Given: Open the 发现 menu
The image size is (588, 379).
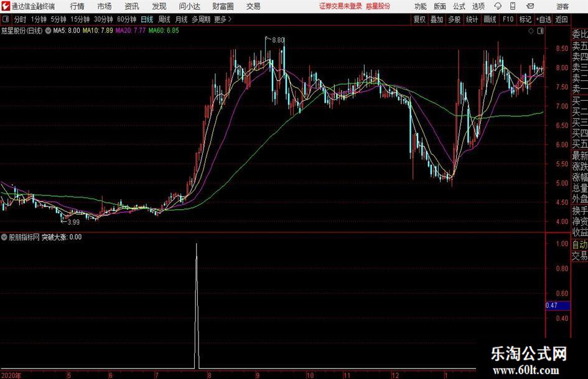Looking at the screenshot, I should [x=159, y=6].
